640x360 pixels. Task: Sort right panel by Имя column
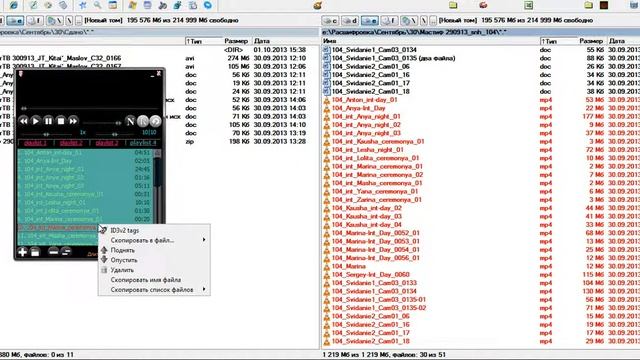430,41
